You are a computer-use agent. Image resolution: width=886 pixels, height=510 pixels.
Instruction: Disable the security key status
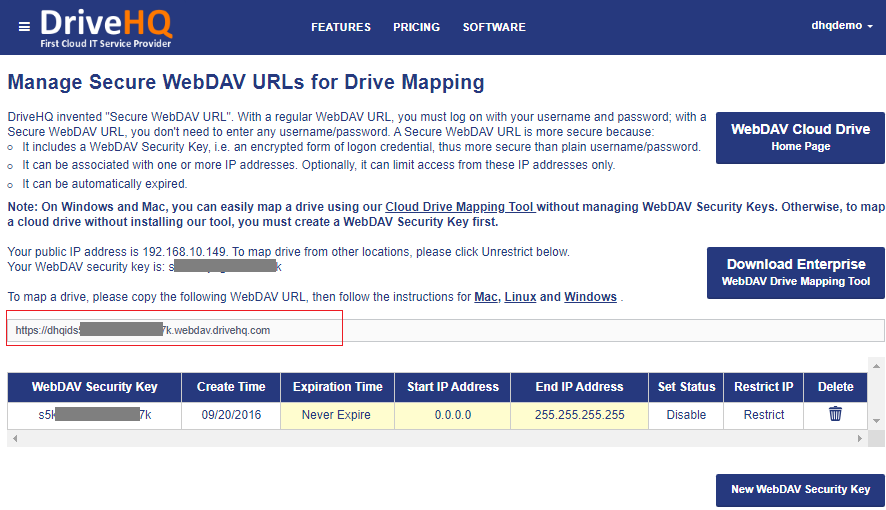tap(686, 415)
